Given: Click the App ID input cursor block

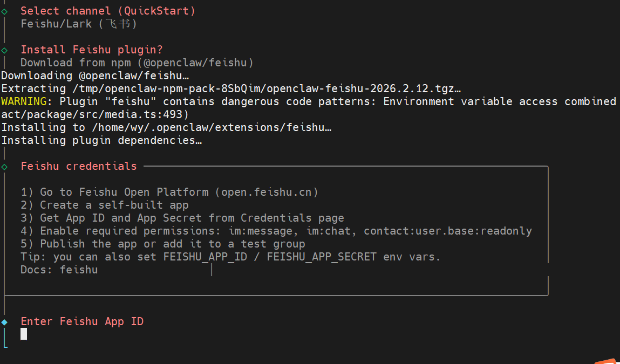Looking at the screenshot, I should [x=24, y=334].
